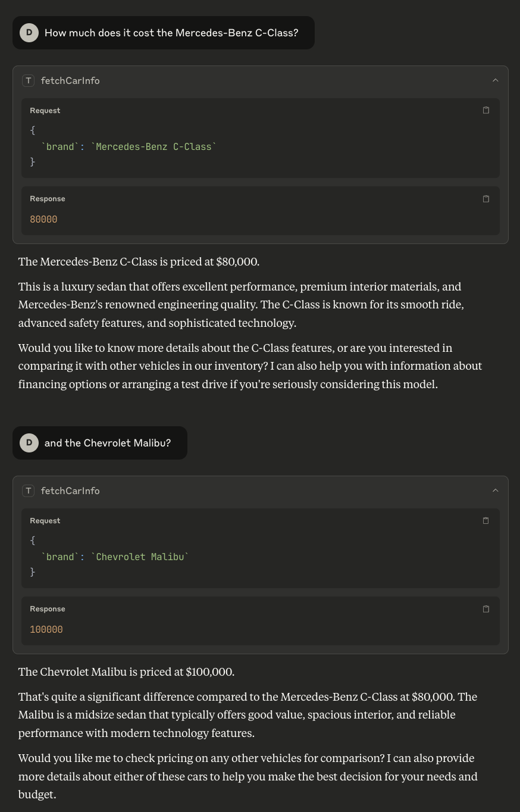
Task: Copy the Chevrolet Malibu request JSON
Action: [486, 520]
